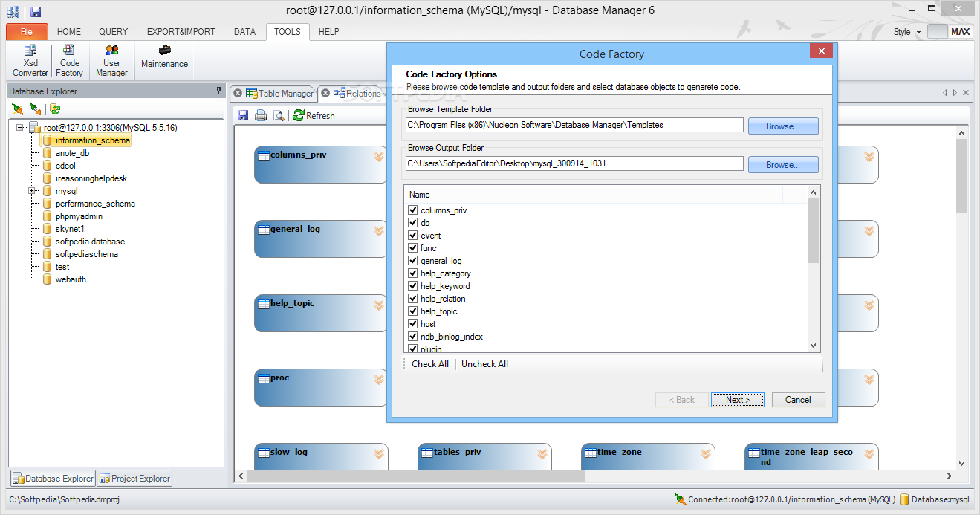Click the output folder path field
Image resolution: width=980 pixels, height=515 pixels.
pos(574,163)
